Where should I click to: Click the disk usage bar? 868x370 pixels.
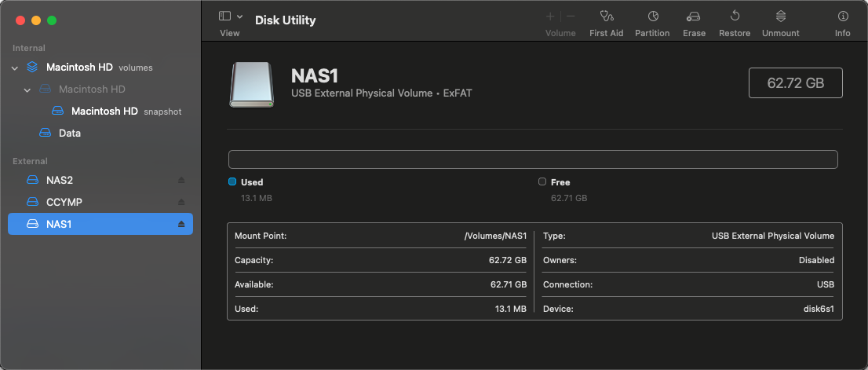click(533, 159)
